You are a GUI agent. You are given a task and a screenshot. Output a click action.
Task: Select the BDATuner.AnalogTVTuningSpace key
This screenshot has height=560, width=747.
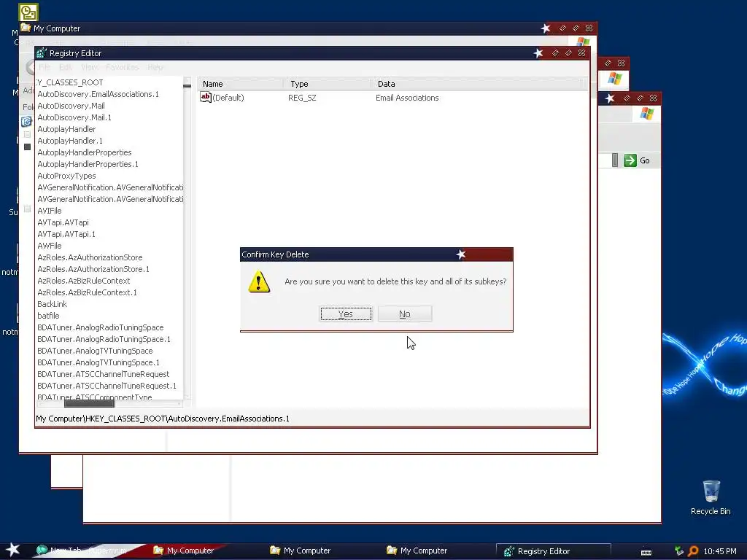point(95,351)
